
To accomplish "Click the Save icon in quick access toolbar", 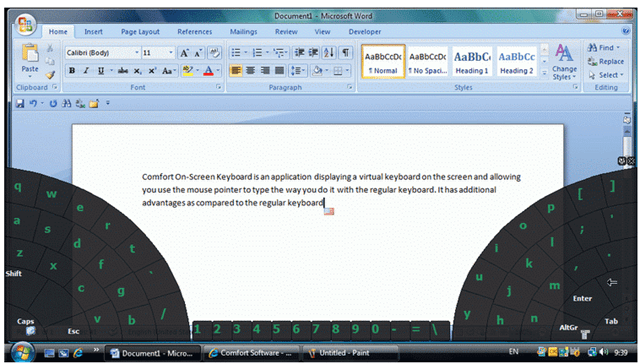I will click(x=20, y=104).
